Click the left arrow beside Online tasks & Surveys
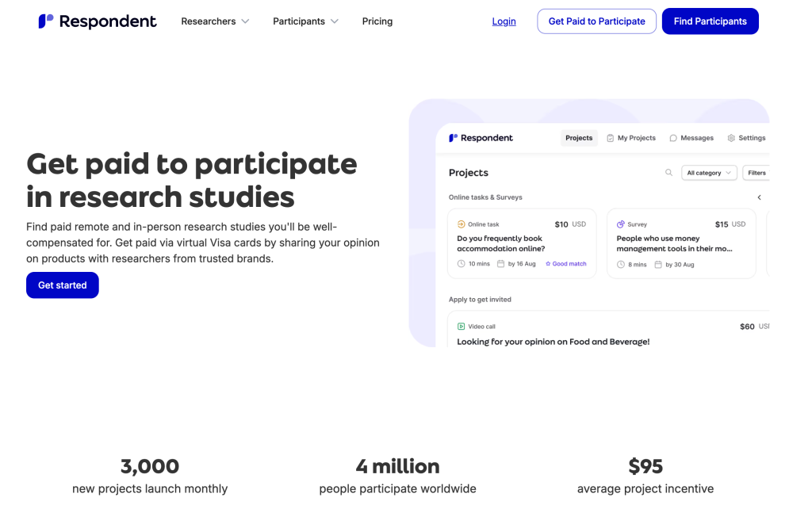The image size is (812, 505). [x=759, y=197]
